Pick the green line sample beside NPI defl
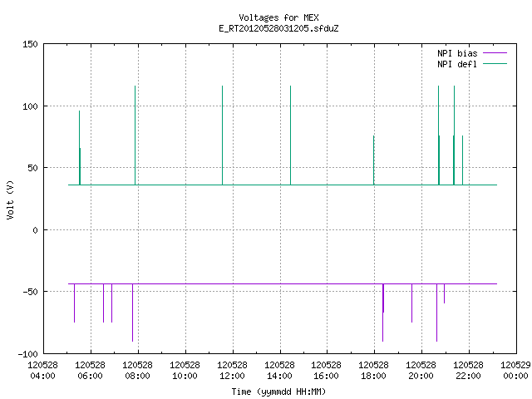 [495, 63]
